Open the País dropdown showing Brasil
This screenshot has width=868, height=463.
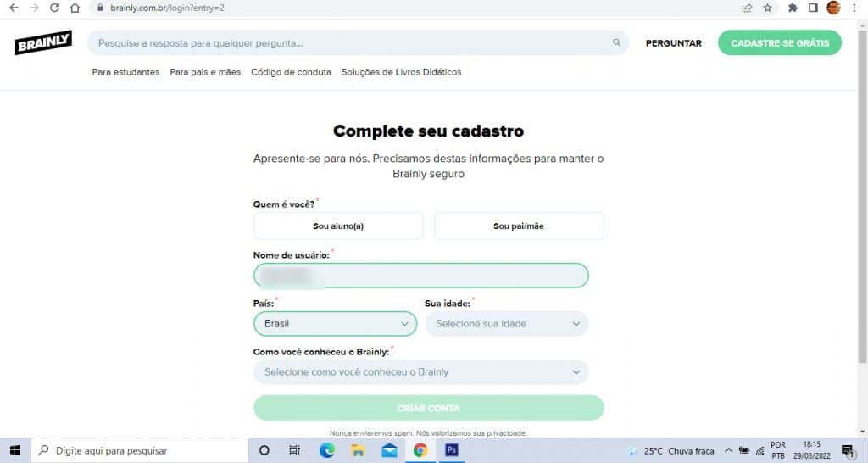pos(336,323)
